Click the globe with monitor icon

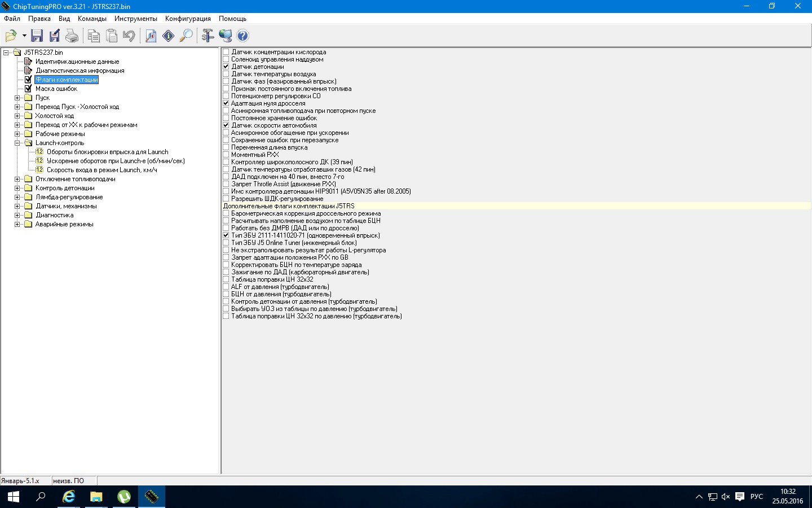pos(226,36)
